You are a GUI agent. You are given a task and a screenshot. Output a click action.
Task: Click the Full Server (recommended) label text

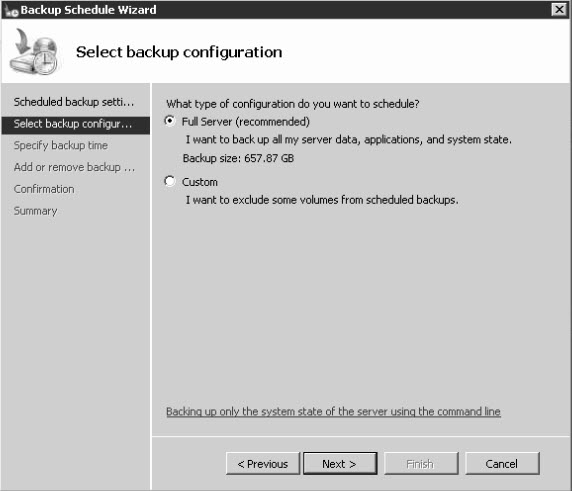(x=246, y=121)
